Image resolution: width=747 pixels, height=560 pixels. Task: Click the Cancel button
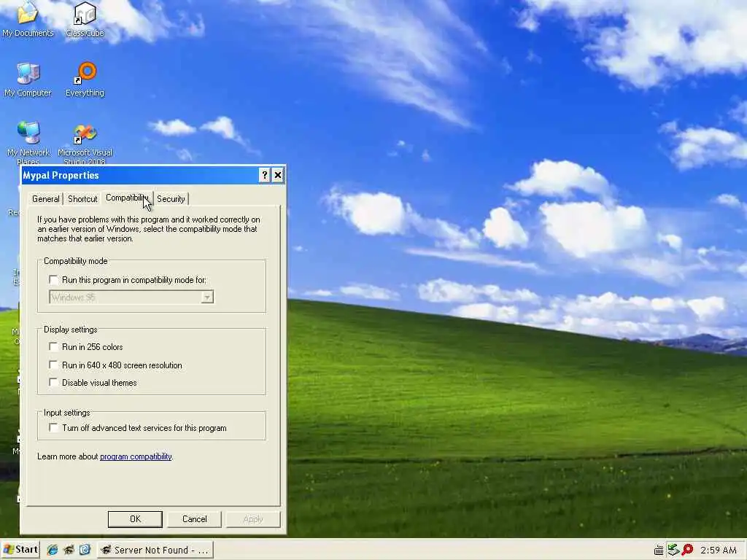coord(194,519)
